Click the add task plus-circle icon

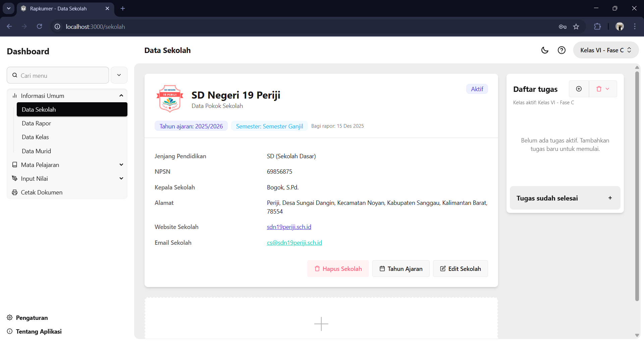[x=579, y=89]
